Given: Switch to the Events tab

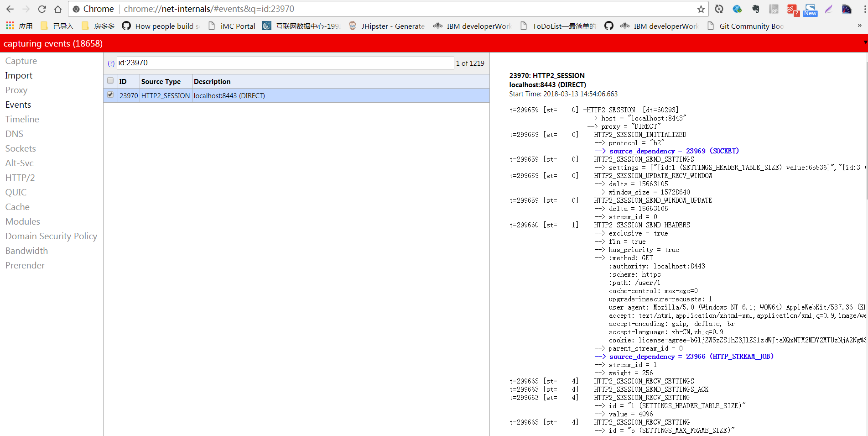Looking at the screenshot, I should pos(18,105).
